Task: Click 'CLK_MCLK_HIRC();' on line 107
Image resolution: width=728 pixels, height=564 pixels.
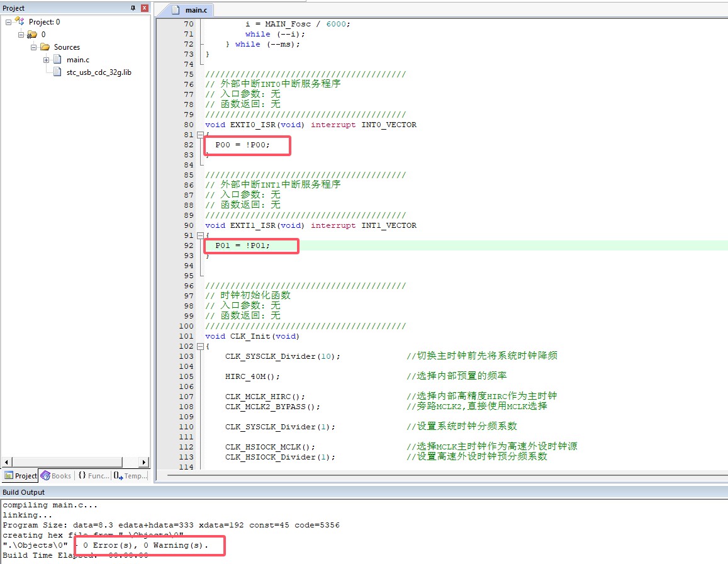Action: point(265,397)
